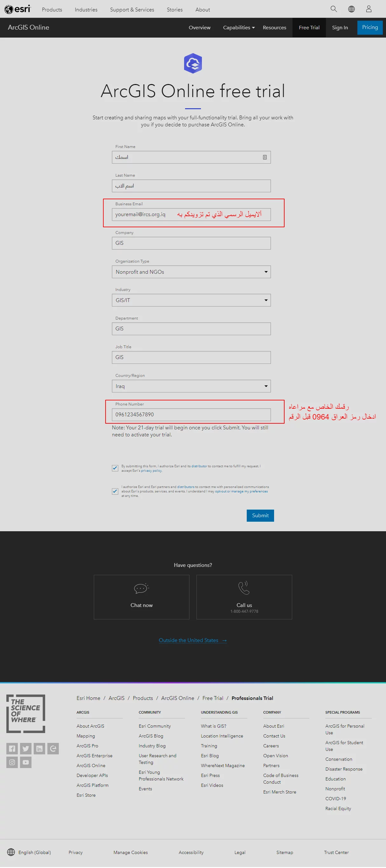Click the Chat now card
Viewport: 386px width, 868px height.
141,597
